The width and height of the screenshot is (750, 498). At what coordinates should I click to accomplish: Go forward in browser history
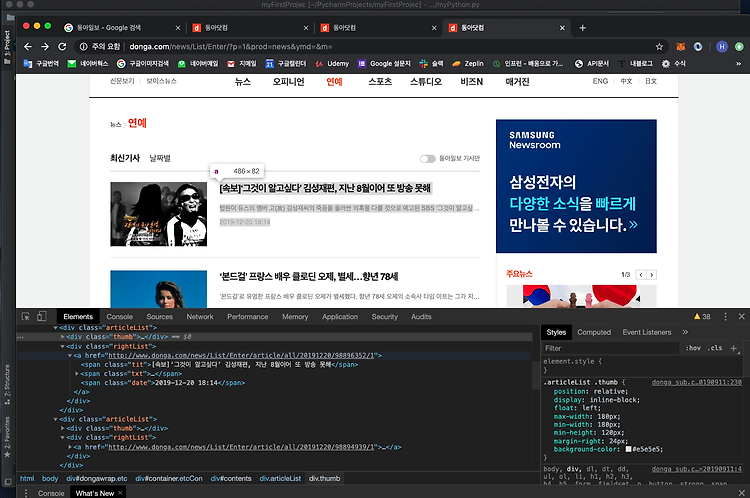tap(45, 46)
